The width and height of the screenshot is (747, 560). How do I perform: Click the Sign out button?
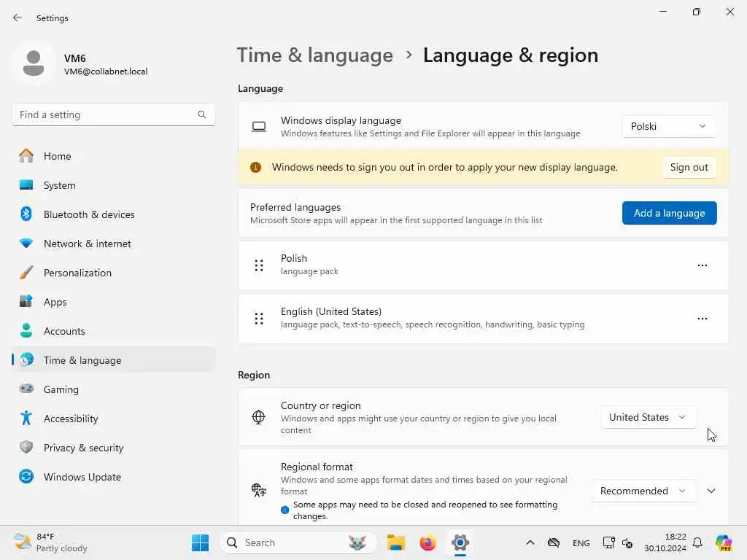689,167
